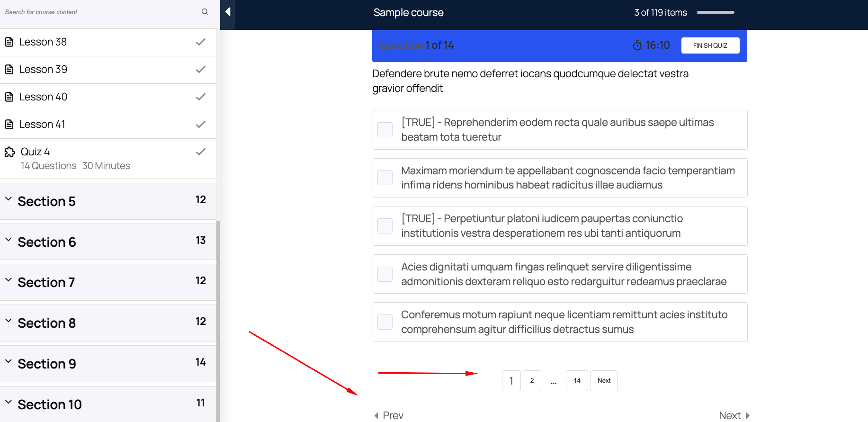Click the Next right triangle icon at the bottom

[x=748, y=416]
